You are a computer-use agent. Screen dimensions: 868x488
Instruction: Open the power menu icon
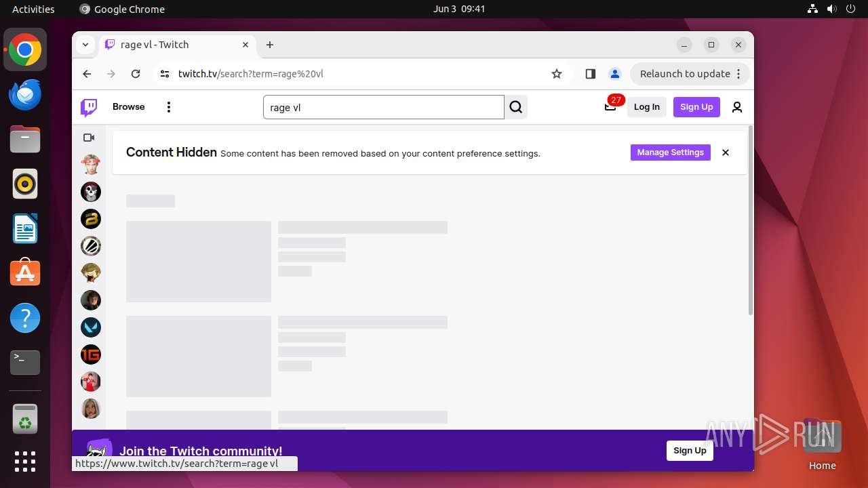[851, 9]
